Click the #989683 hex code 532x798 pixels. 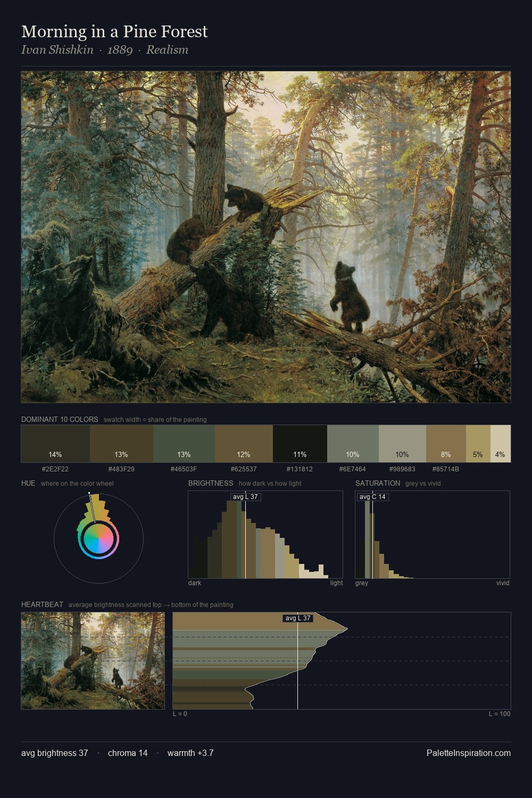point(402,469)
